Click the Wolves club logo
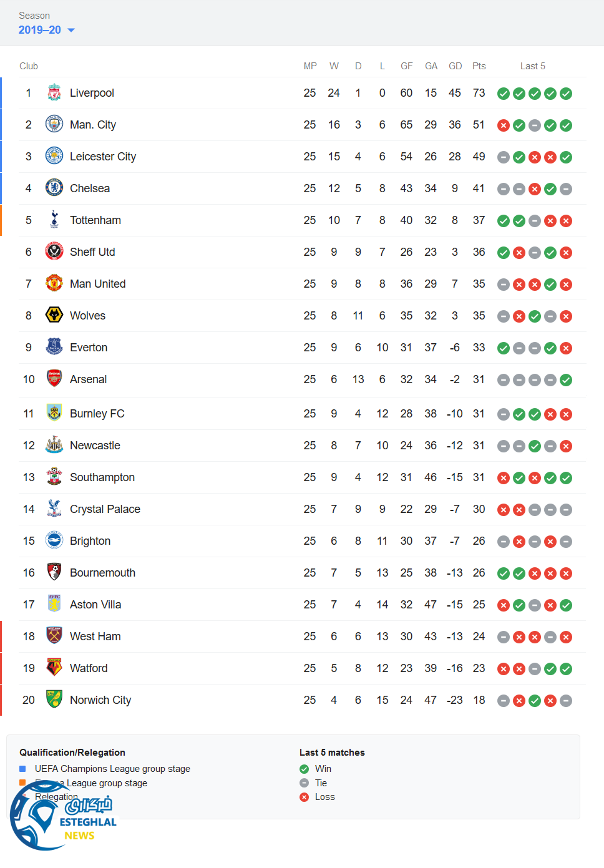The width and height of the screenshot is (604, 868). pyautogui.click(x=54, y=315)
